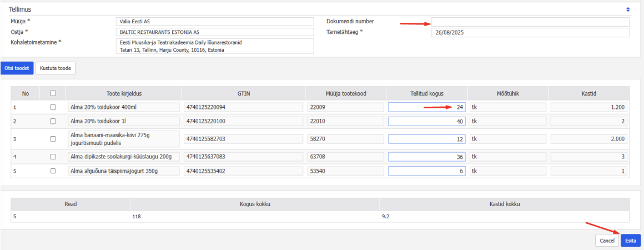Viewport: 644px width, 250px height.
Task: Check the box for Alma 20% toidukoor 400ml
Action: (53, 107)
